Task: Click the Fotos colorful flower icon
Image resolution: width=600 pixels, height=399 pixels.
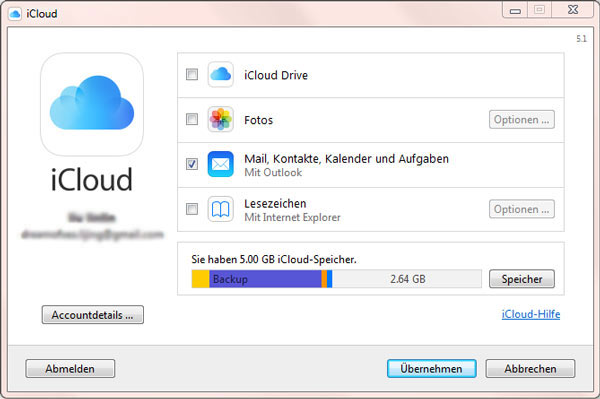Action: 220,119
